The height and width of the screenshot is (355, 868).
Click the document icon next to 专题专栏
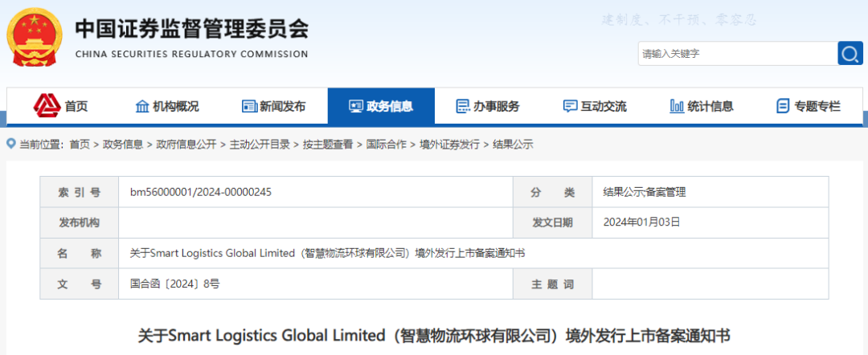[783, 106]
